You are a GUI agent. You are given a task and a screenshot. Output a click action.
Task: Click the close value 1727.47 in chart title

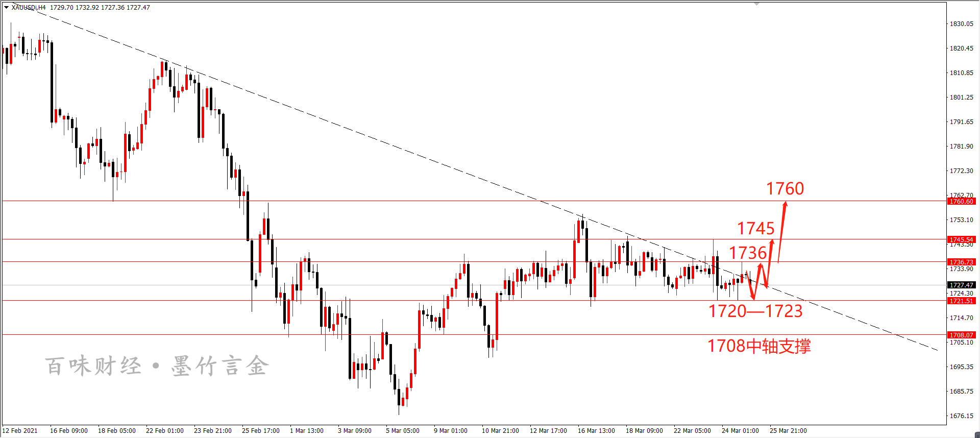pyautogui.click(x=138, y=8)
